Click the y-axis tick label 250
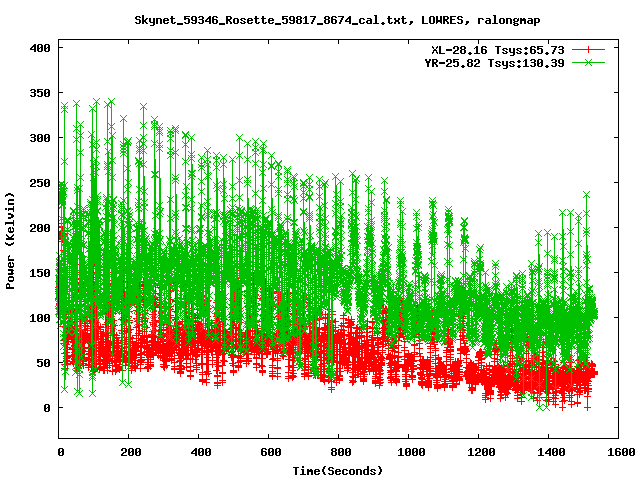The image size is (640, 480). (x=40, y=183)
